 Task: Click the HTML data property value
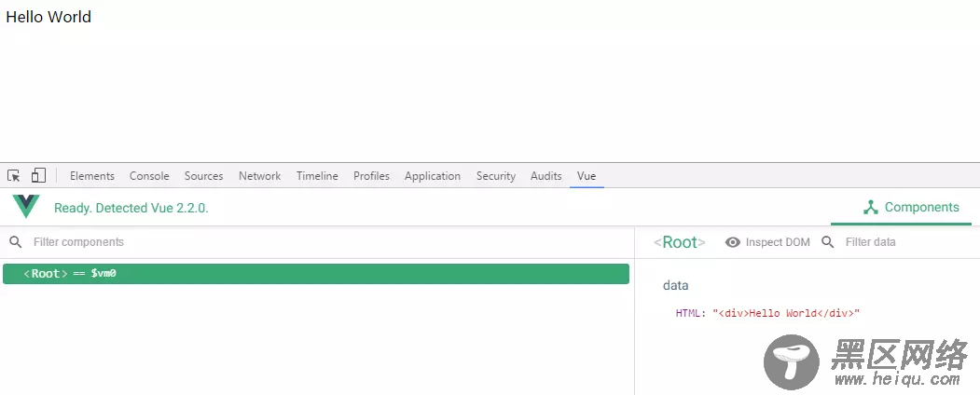pyautogui.click(x=786, y=313)
